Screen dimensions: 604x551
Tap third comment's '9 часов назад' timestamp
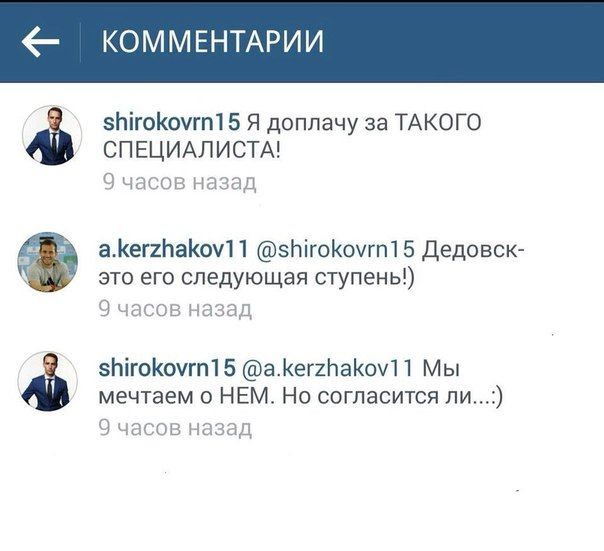(x=175, y=428)
